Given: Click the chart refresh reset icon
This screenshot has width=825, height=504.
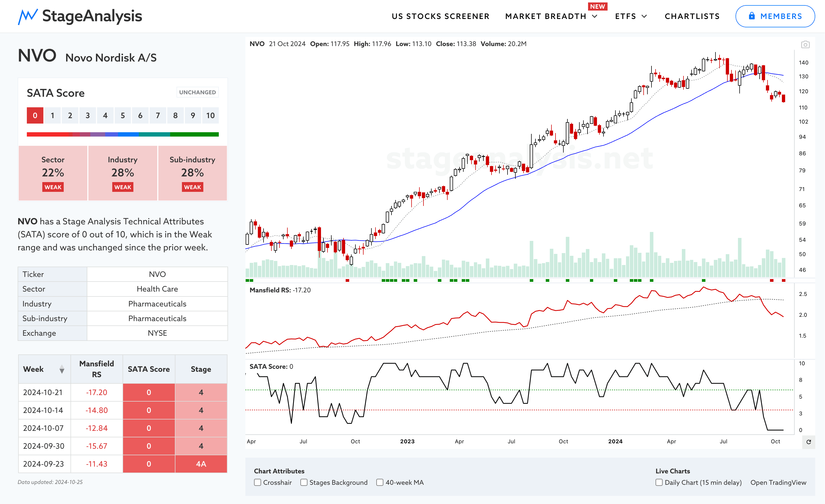Looking at the screenshot, I should pyautogui.click(x=808, y=442).
